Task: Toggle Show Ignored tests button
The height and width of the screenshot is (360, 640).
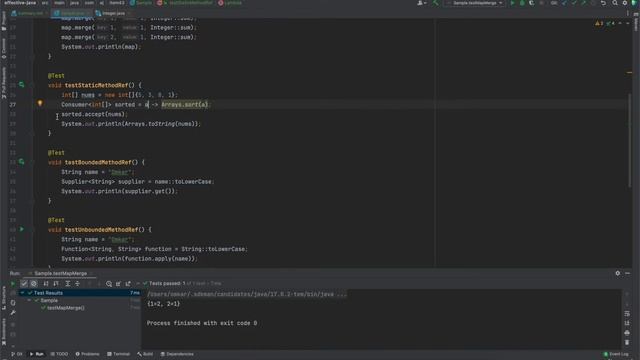Action: click(34, 283)
